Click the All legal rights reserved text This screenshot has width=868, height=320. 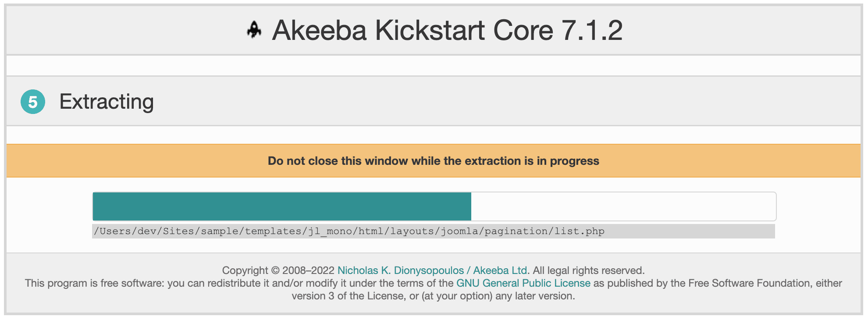[588, 270]
